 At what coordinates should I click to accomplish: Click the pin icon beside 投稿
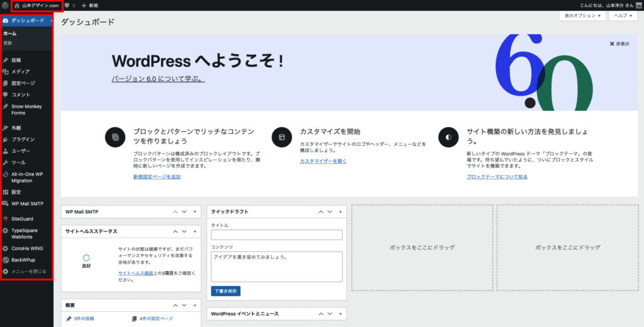5,60
